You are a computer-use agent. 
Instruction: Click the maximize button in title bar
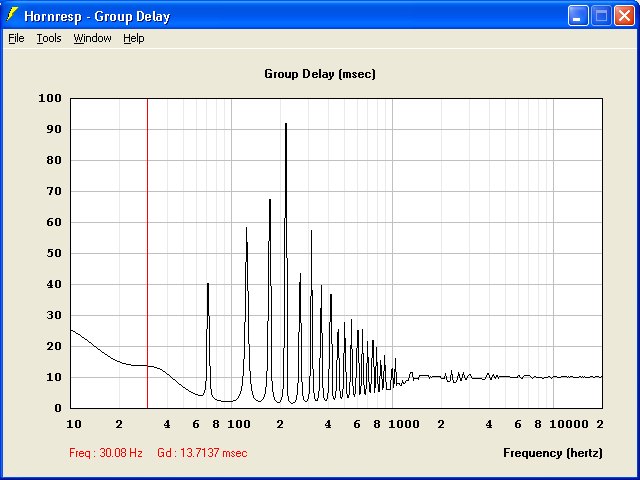601,16
